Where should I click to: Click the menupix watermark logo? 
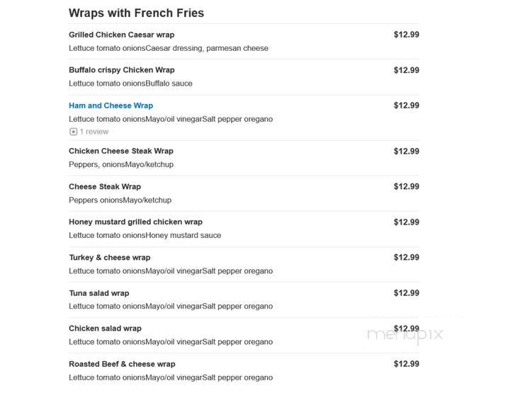click(404, 335)
